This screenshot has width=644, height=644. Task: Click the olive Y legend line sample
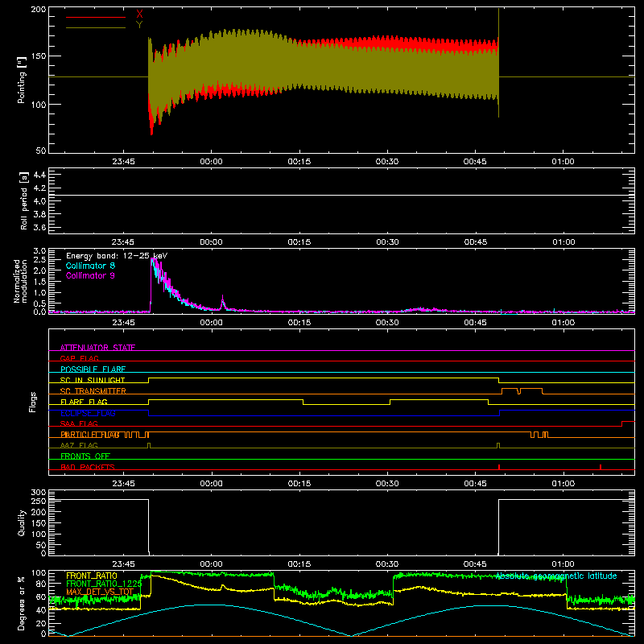pyautogui.click(x=96, y=27)
